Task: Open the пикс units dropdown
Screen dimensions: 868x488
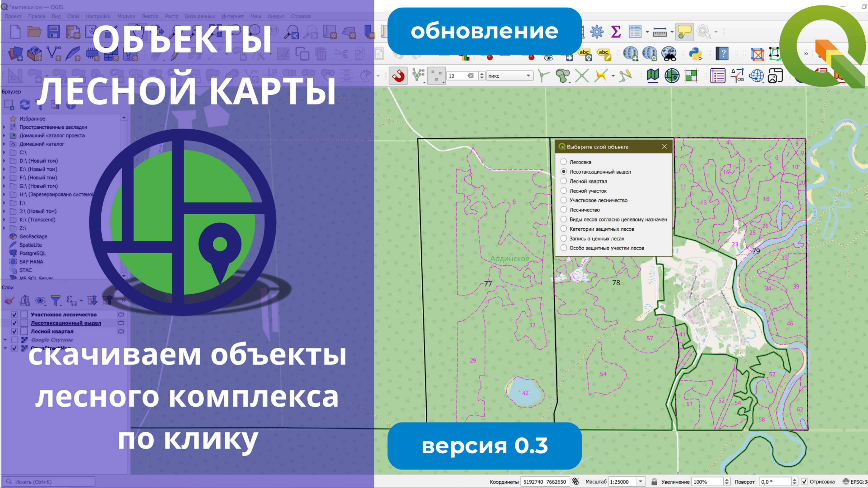Action: click(527, 76)
